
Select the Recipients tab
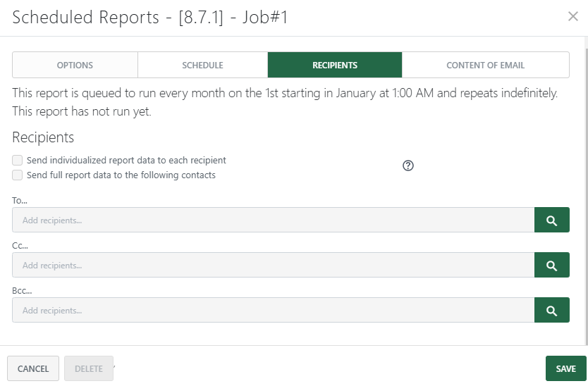(x=335, y=66)
